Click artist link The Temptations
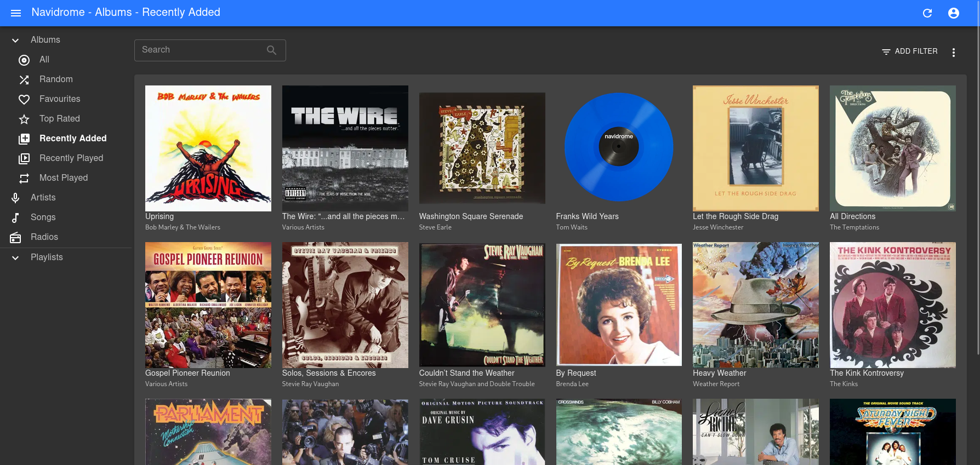 854,227
